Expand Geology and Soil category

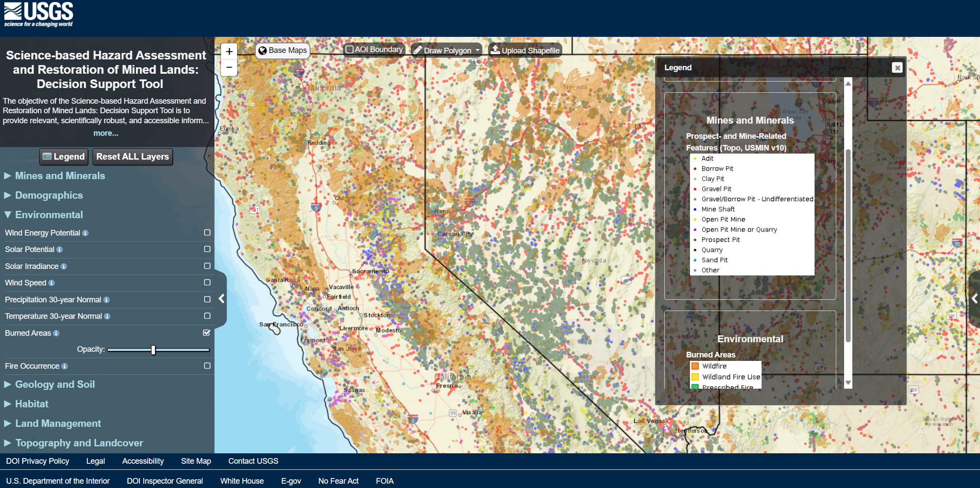click(55, 384)
